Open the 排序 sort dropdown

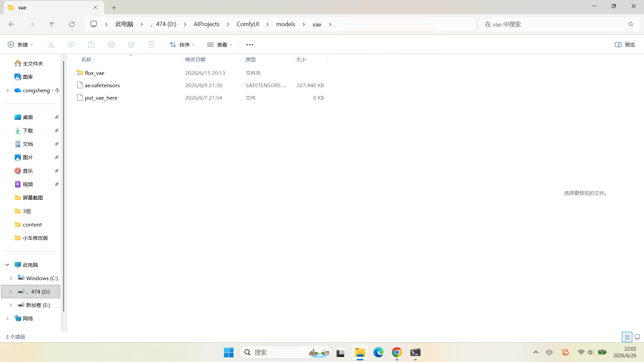tap(182, 45)
